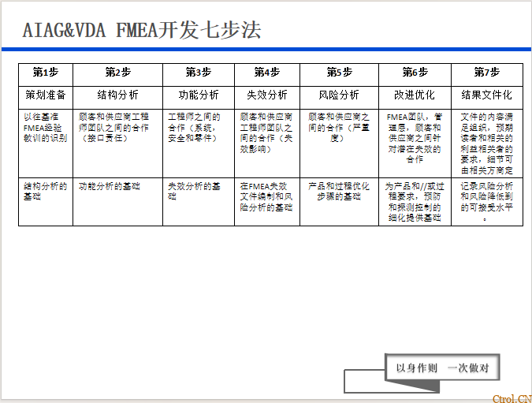
Task: Select the header cell '第7步'
Action: (x=487, y=75)
